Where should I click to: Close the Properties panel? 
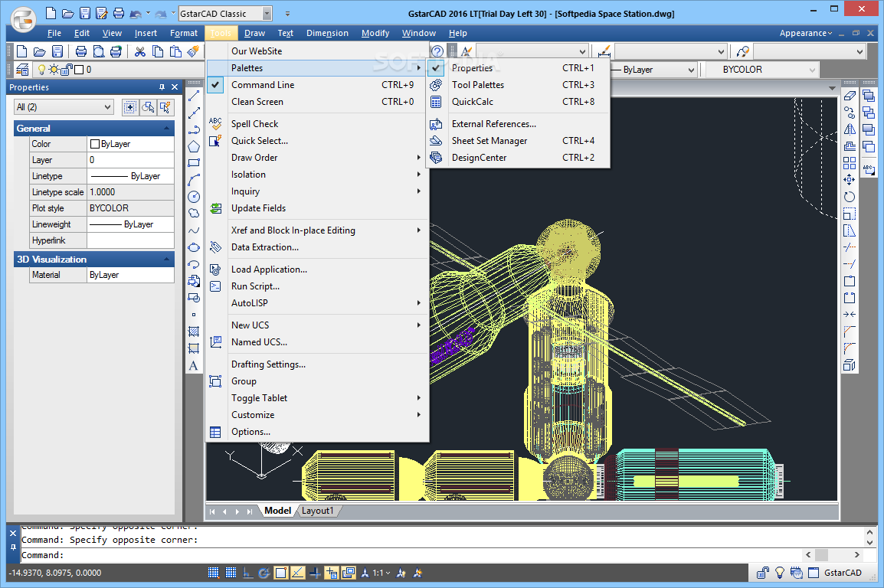[175, 87]
